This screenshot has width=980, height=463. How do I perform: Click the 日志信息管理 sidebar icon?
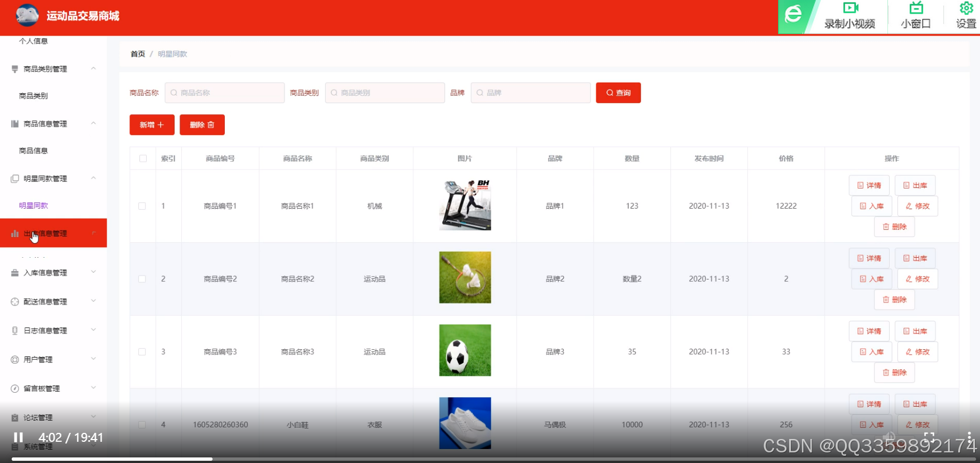click(x=15, y=331)
